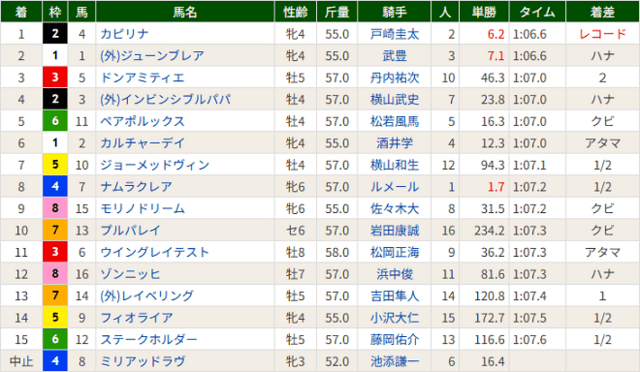Viewport: 640px width, 372px height.
Task: Open jockey link 佐々木大
Action: 394,209
